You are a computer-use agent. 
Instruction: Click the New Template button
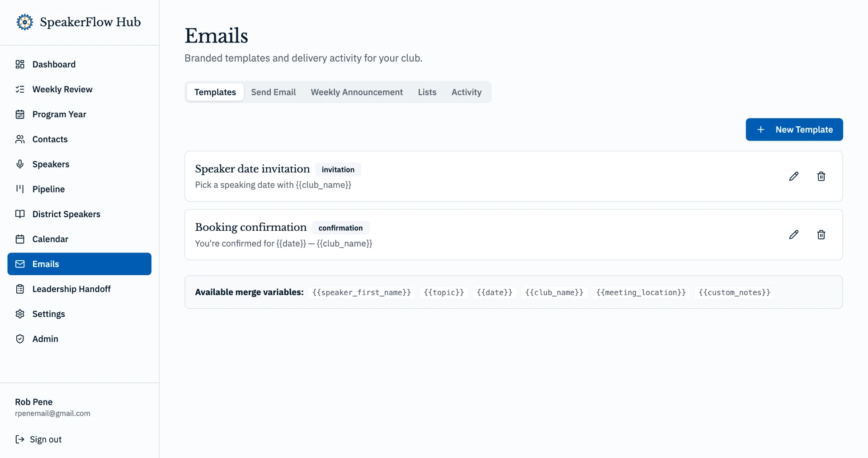pos(794,129)
